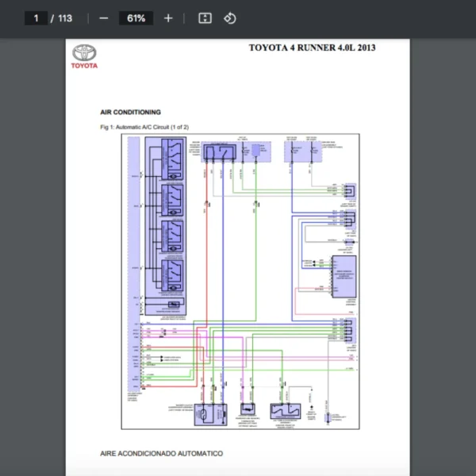The image size is (476, 476).
Task: Click the AIRE ACONDICIONADO AUTOMATICO text
Action: click(x=161, y=454)
